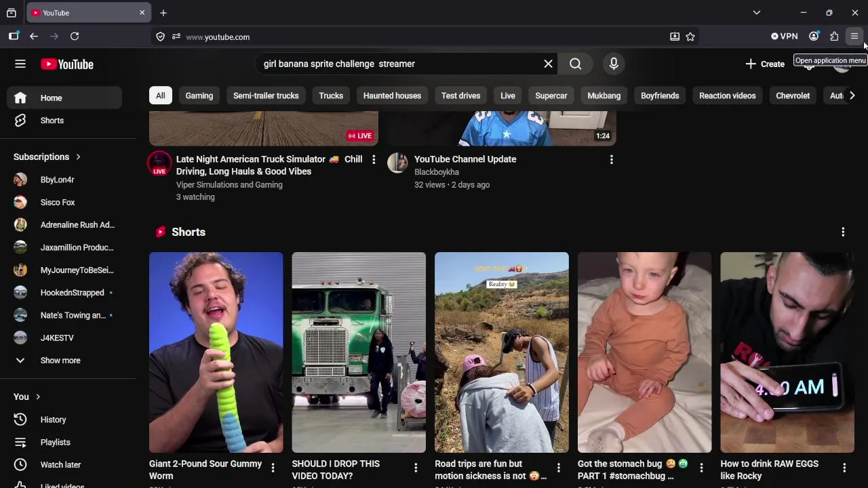The image size is (868, 488).
Task: Play the green truck short thumbnail
Action: [x=359, y=352]
